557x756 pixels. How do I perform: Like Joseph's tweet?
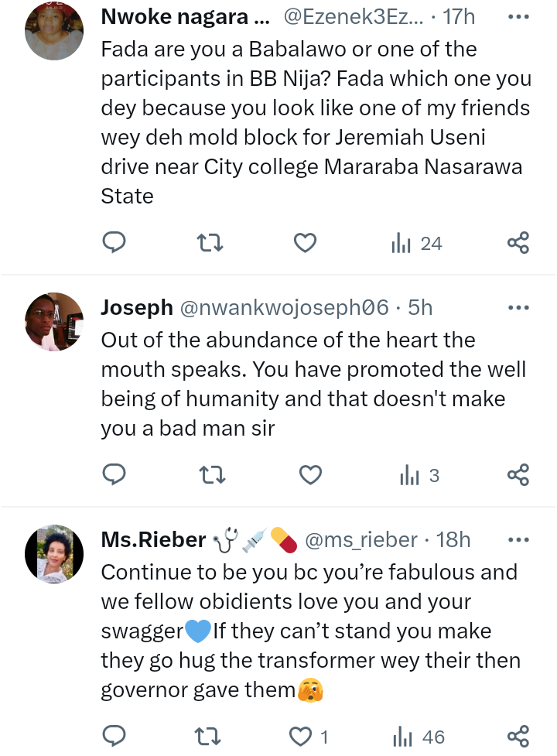309,475
